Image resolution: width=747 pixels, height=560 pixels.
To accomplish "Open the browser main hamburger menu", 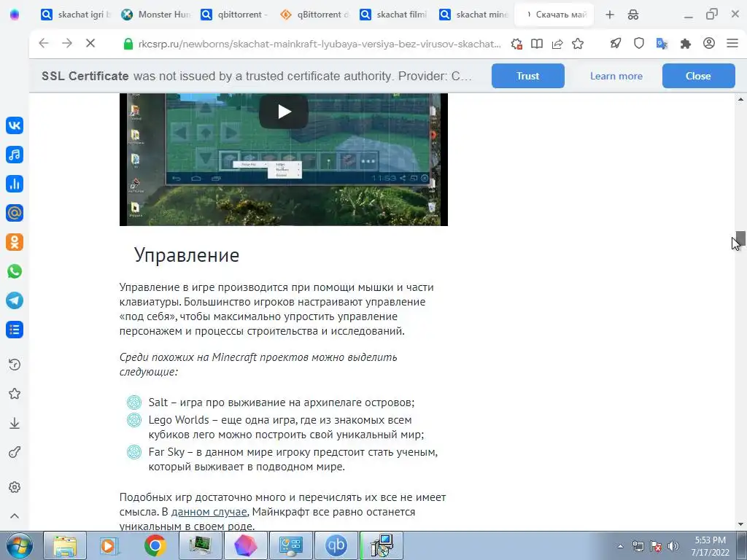I will (732, 43).
